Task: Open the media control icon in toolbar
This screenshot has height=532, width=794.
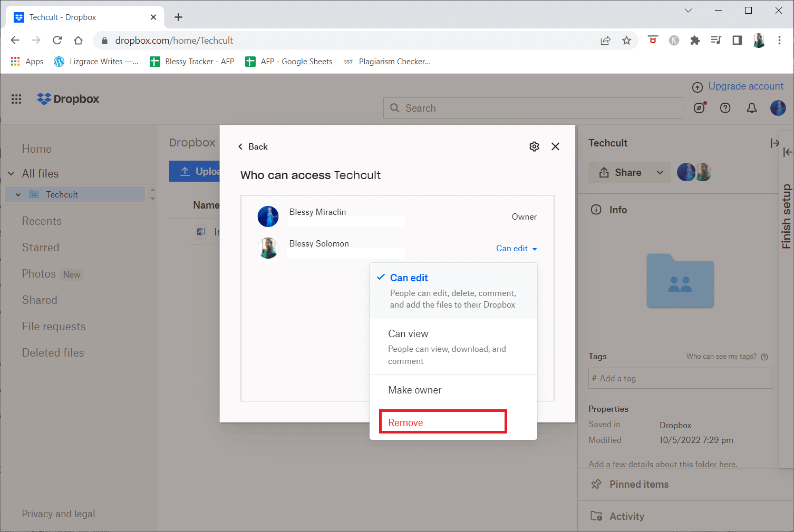Action: [716, 40]
